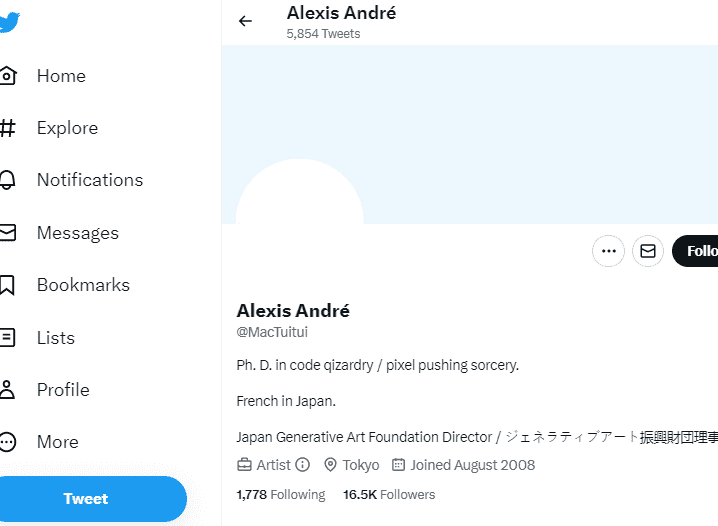Click the Explore hashtag icon
The image size is (718, 526).
(x=8, y=128)
